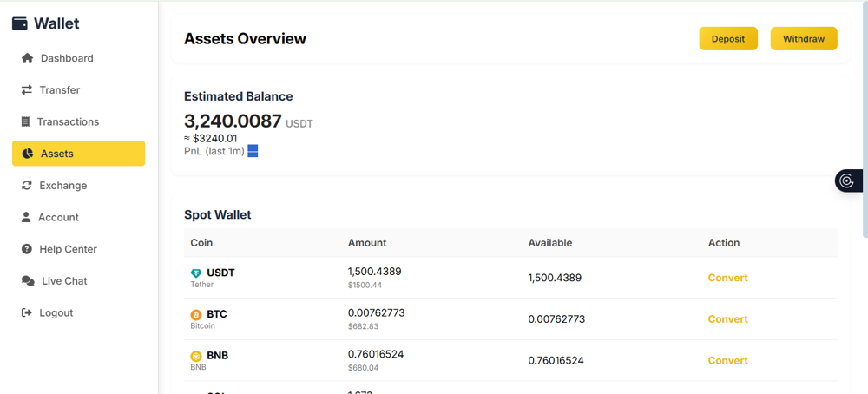The image size is (868, 394).
Task: Start a Live Chat from sidebar
Action: coord(79,281)
